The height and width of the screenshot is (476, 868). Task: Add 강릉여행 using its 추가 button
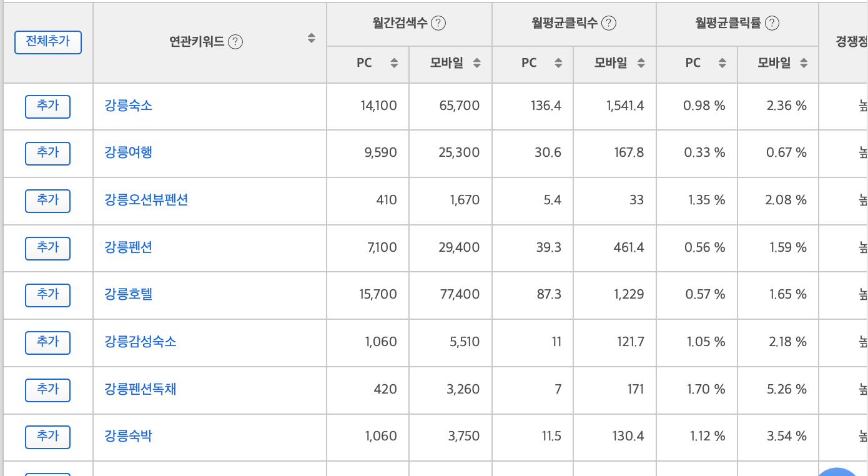click(47, 153)
